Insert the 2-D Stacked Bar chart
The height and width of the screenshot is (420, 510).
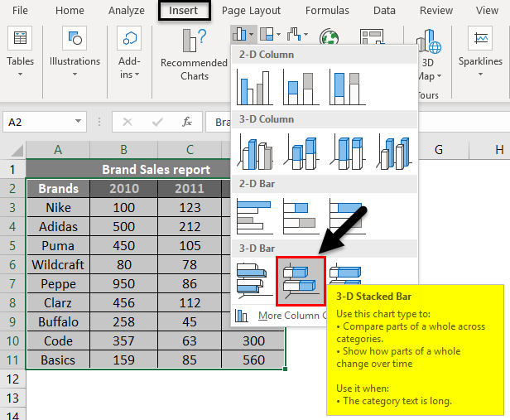pos(301,215)
